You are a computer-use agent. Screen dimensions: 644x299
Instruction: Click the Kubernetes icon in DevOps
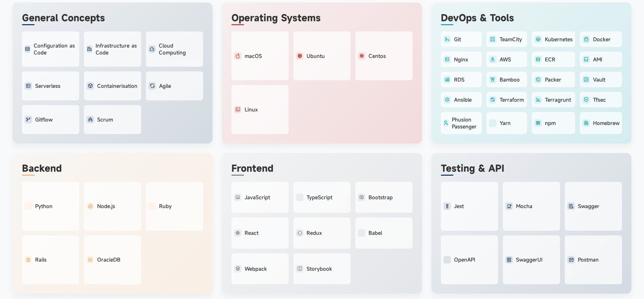click(538, 39)
